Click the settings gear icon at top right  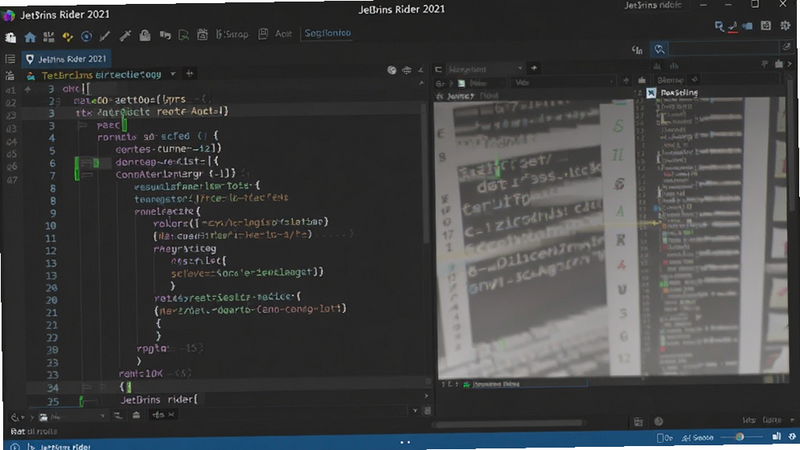pos(785,26)
